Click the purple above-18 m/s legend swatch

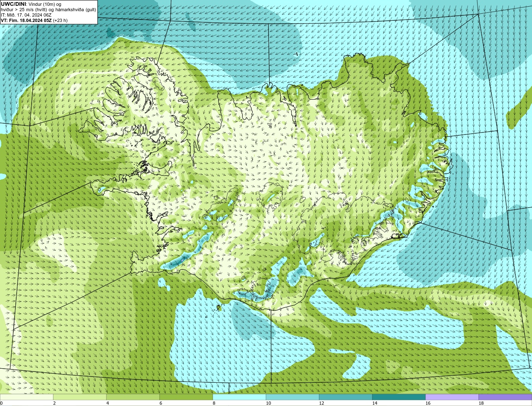click(x=505, y=397)
